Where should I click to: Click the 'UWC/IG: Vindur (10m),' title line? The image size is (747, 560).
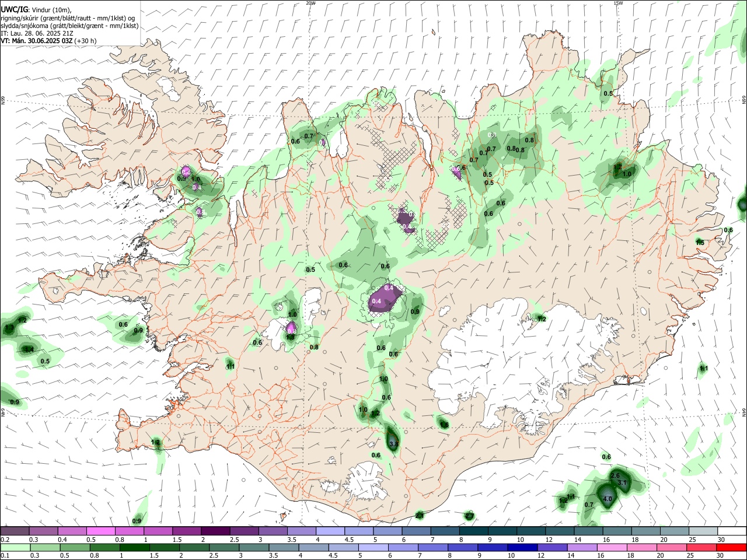[36, 9]
